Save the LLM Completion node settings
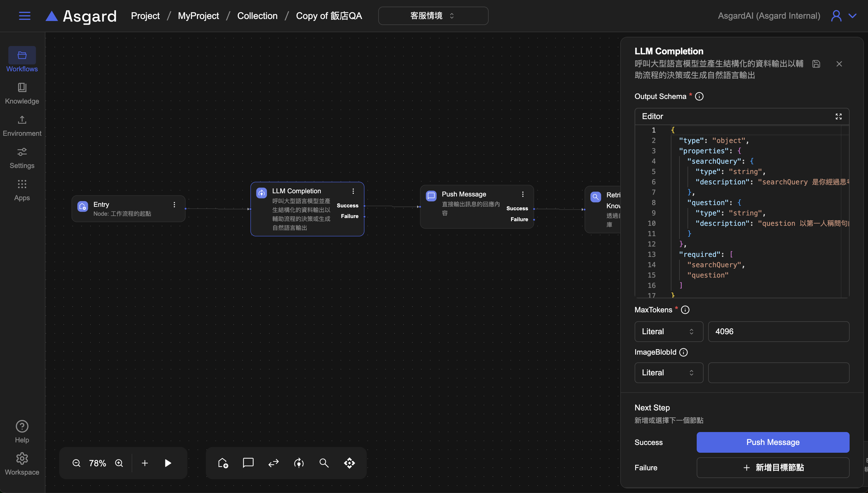This screenshot has width=868, height=493. (x=816, y=64)
